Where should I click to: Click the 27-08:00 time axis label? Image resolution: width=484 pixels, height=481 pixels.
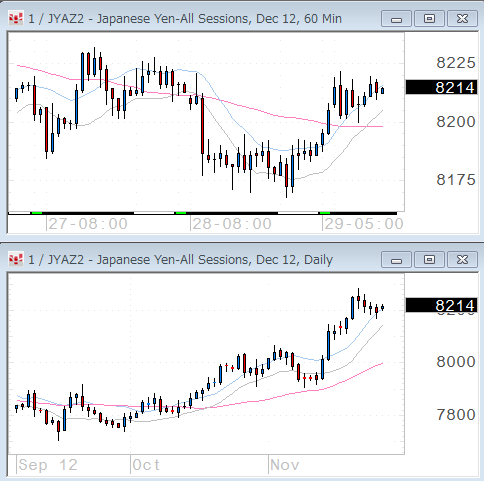pos(88,224)
